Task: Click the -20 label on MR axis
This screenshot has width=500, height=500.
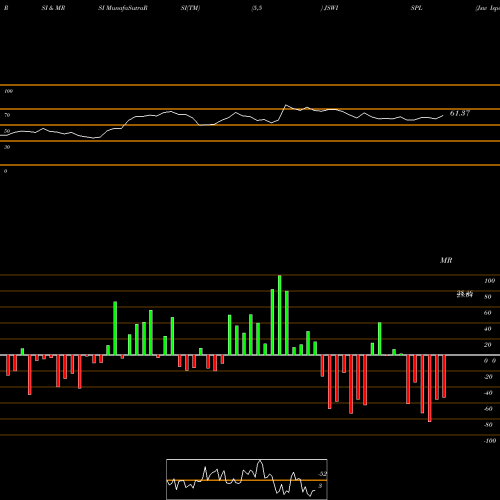Action: (x=488, y=377)
